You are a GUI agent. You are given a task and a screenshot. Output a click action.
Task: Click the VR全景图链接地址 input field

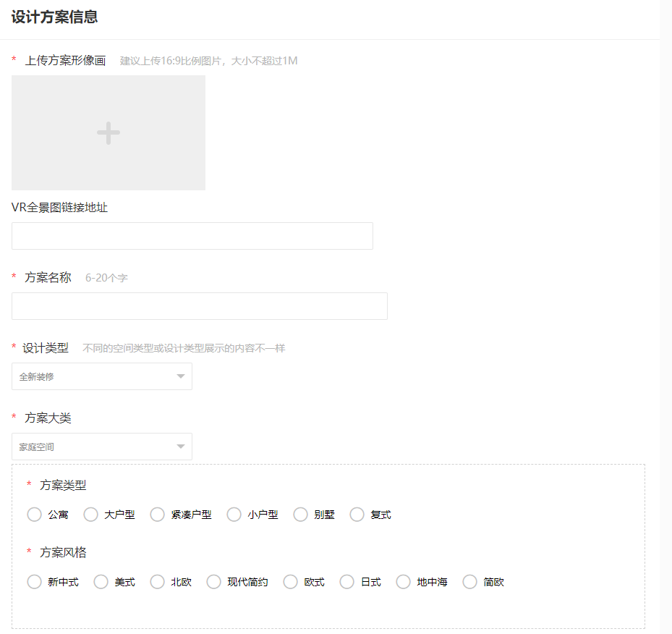click(192, 236)
